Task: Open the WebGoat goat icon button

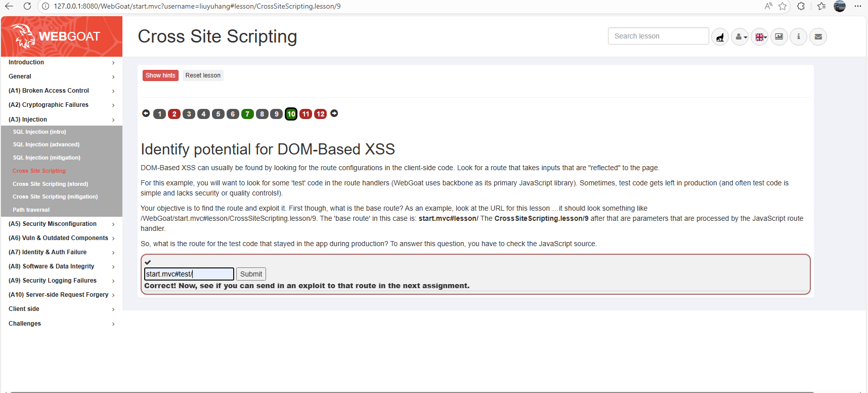Action: coord(720,36)
